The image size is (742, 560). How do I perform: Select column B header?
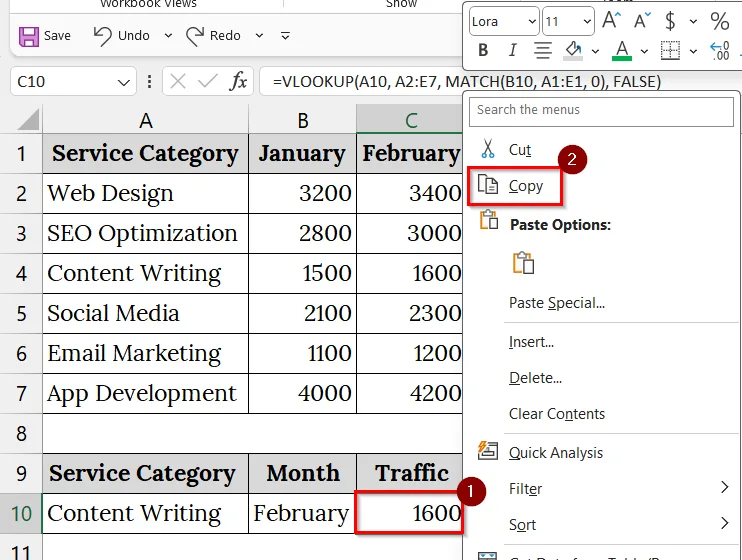[303, 120]
